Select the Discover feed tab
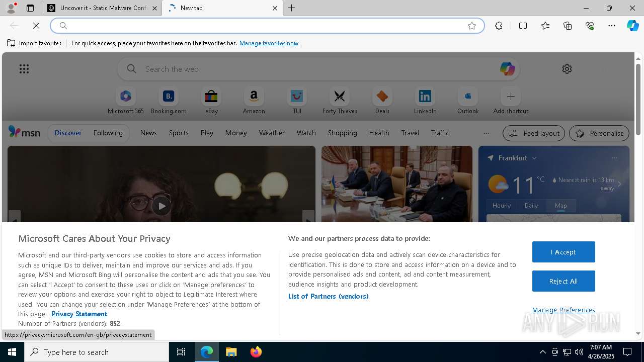The width and height of the screenshot is (644, 362). click(x=68, y=133)
